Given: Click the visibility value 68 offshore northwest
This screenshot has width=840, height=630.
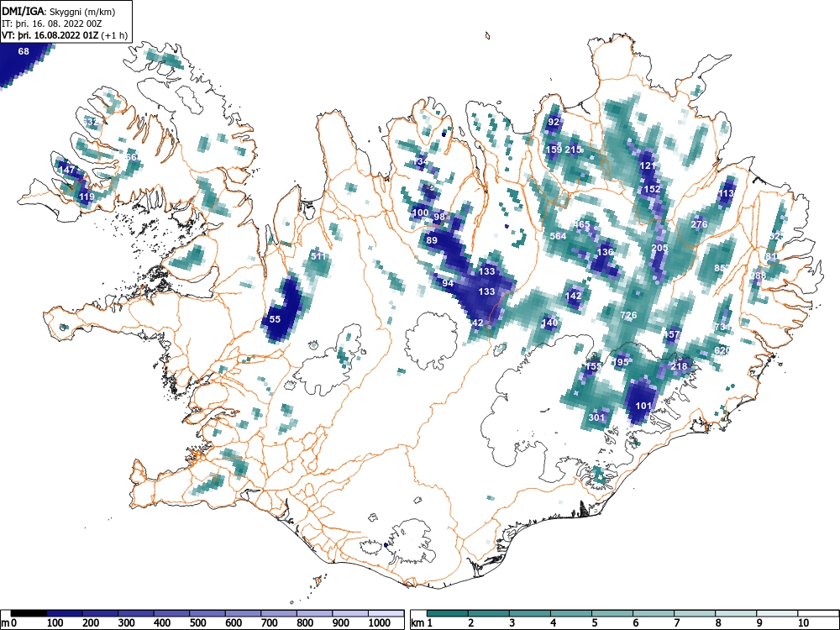Looking at the screenshot, I should [24, 51].
